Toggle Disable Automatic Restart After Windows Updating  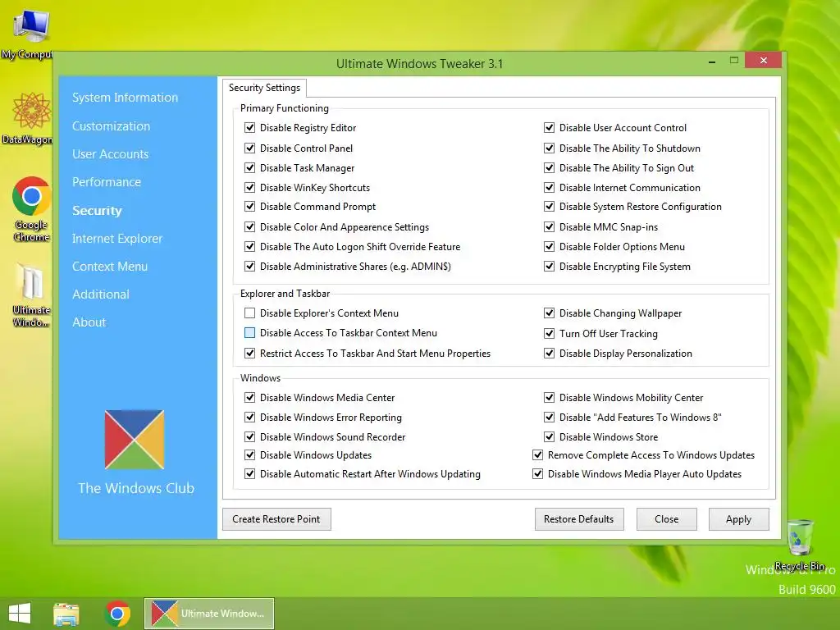tap(249, 473)
